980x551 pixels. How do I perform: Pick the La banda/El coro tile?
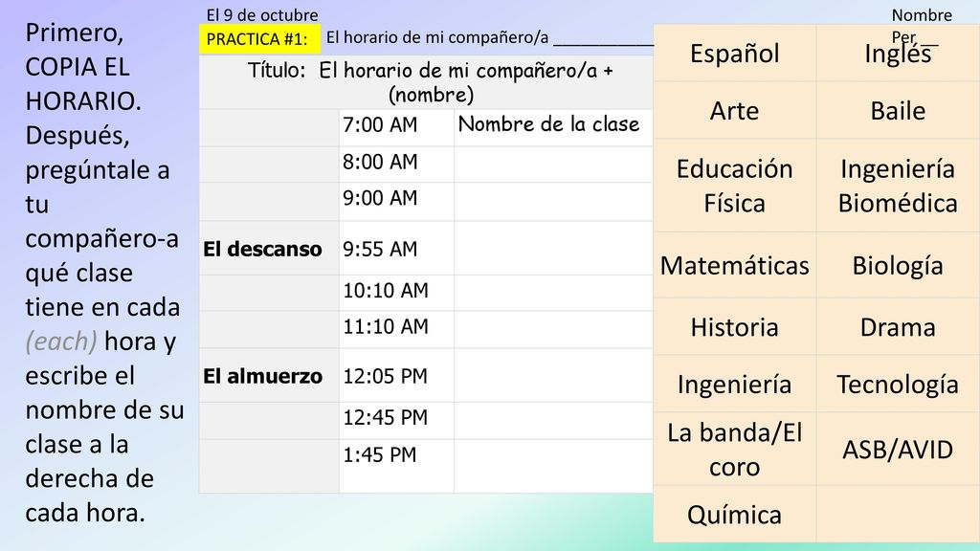pos(734,450)
